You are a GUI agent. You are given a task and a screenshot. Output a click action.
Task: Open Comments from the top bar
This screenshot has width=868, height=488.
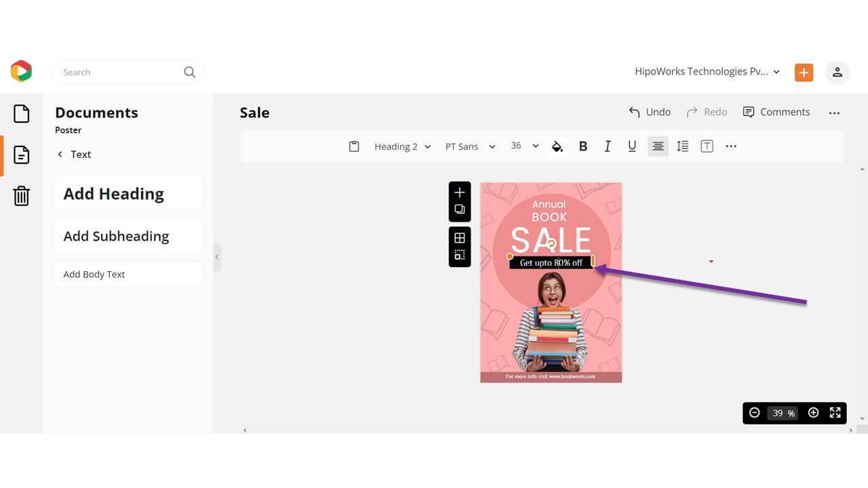[x=776, y=112]
